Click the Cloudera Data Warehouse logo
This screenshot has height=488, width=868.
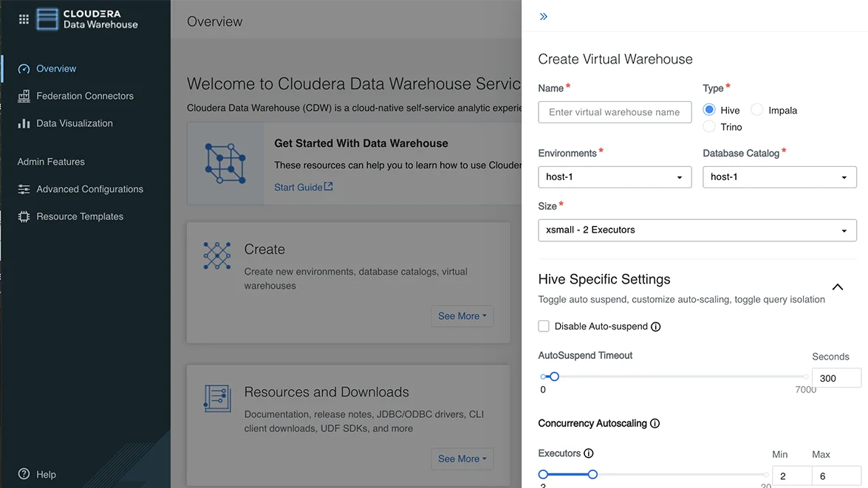click(x=89, y=18)
